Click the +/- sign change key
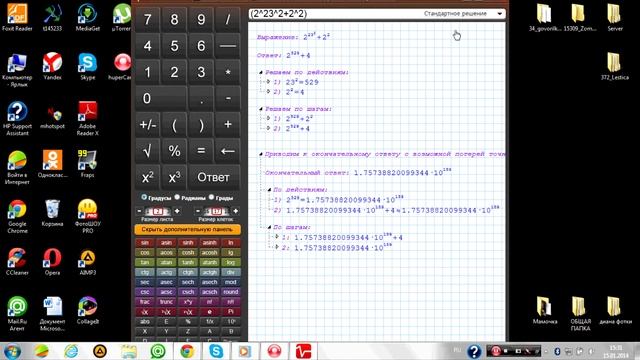The width and height of the screenshot is (640, 360). (147, 124)
